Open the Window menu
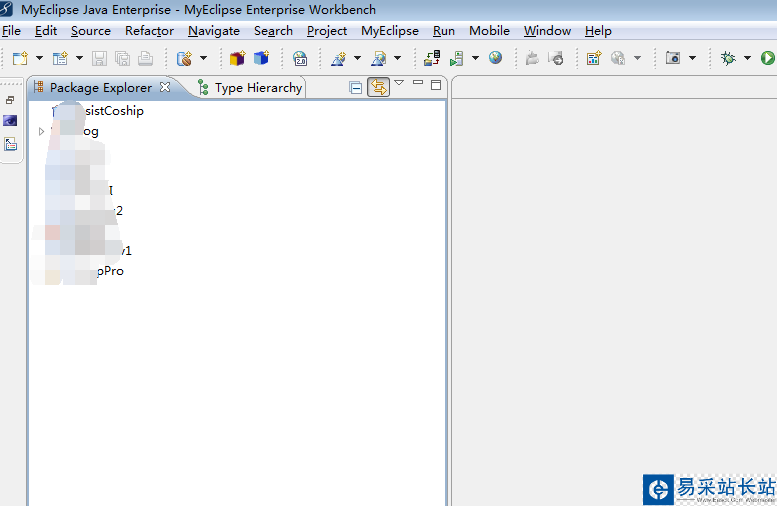 coord(548,31)
